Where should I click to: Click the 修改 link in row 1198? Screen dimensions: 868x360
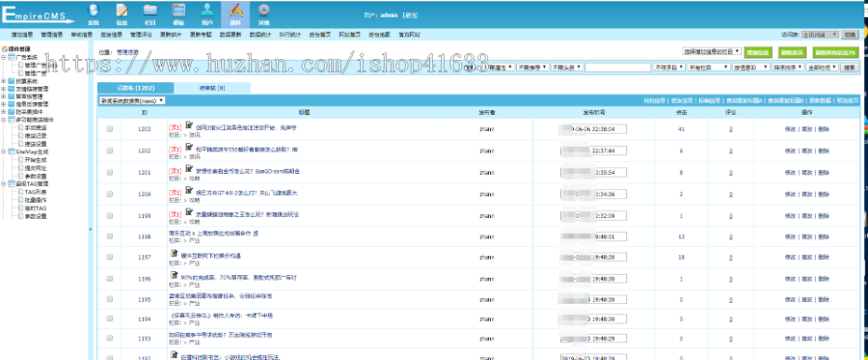tap(790, 236)
